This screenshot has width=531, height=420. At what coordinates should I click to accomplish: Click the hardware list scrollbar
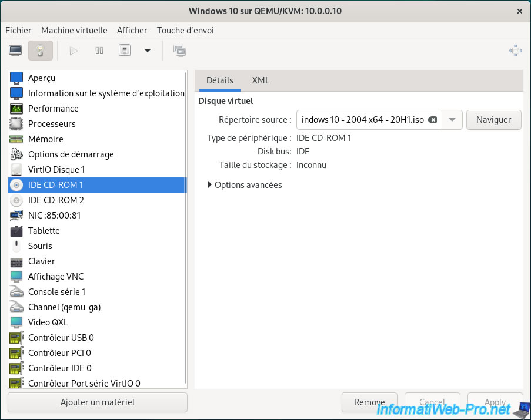click(185, 227)
